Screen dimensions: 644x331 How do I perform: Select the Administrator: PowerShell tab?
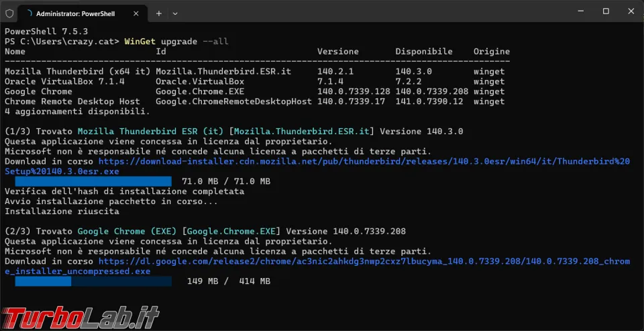pyautogui.click(x=83, y=13)
